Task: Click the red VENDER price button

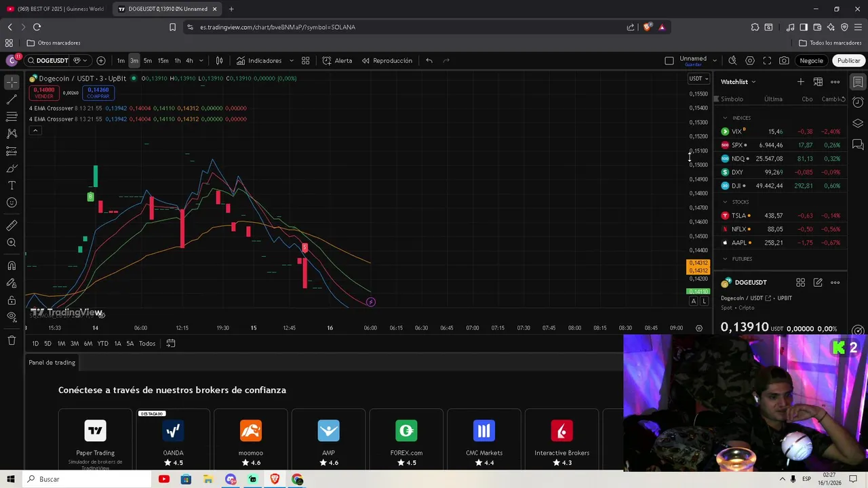Action: click(x=44, y=93)
